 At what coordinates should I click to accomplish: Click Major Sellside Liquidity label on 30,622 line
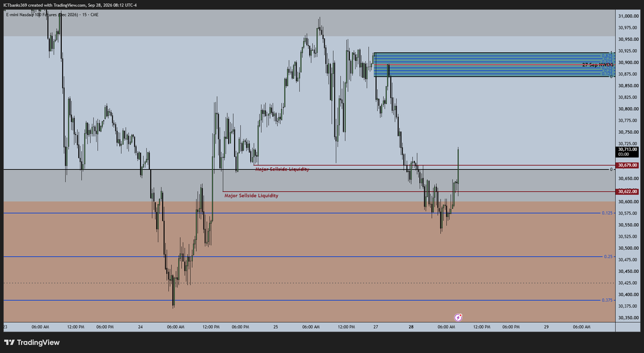(251, 196)
